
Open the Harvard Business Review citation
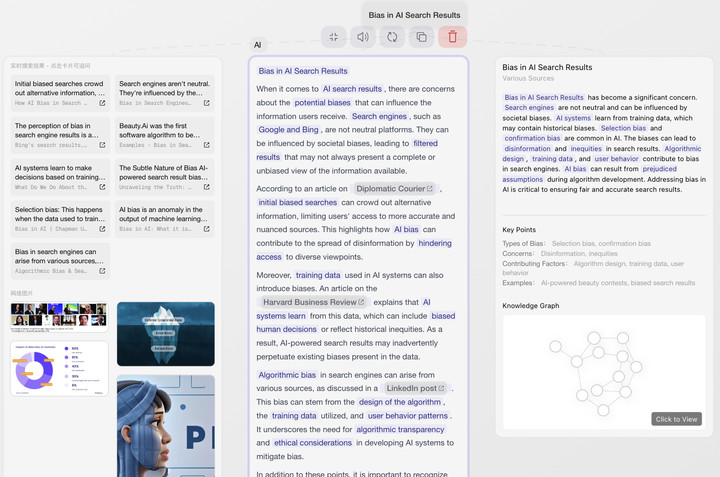[313, 302]
